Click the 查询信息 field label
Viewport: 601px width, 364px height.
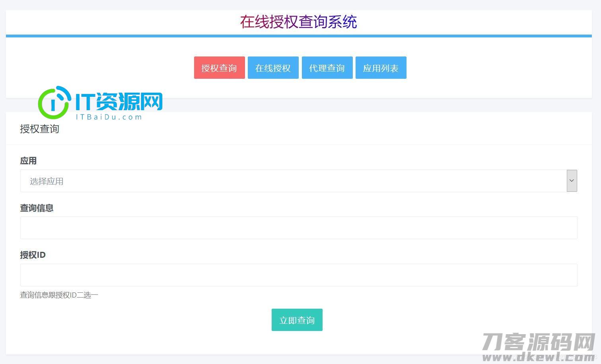(37, 208)
